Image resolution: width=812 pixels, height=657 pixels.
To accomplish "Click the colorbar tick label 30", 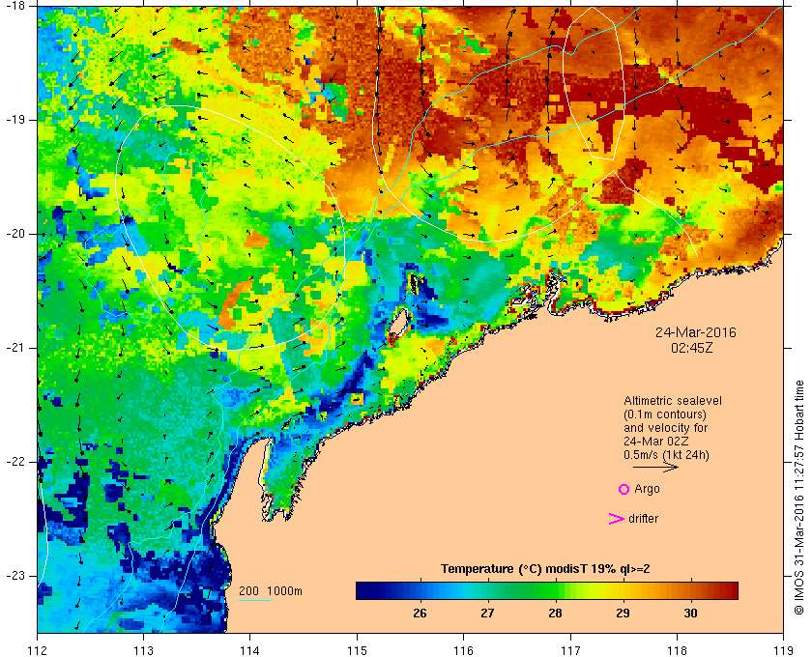I will point(690,614).
